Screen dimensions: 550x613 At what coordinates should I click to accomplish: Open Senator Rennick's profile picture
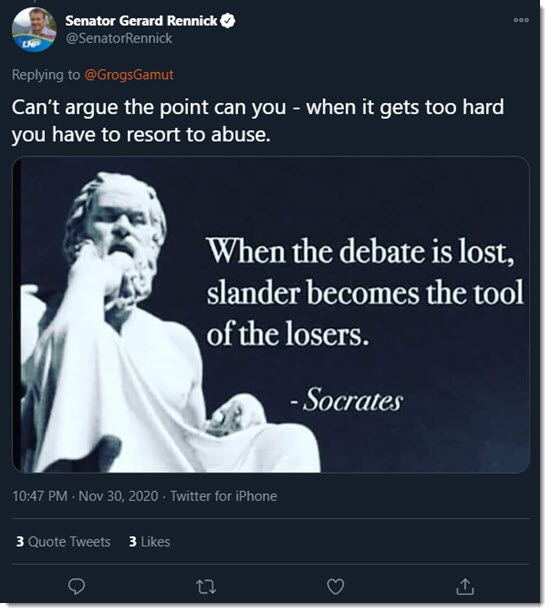point(34,30)
